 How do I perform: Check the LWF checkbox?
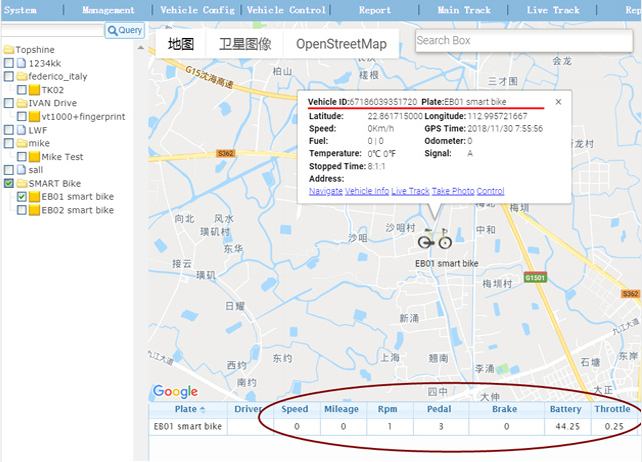(x=9, y=130)
